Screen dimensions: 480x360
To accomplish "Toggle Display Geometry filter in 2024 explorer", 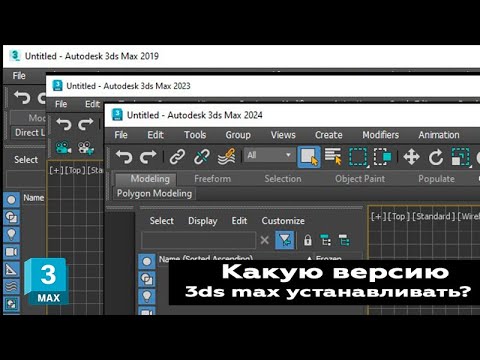I will 147,262.
